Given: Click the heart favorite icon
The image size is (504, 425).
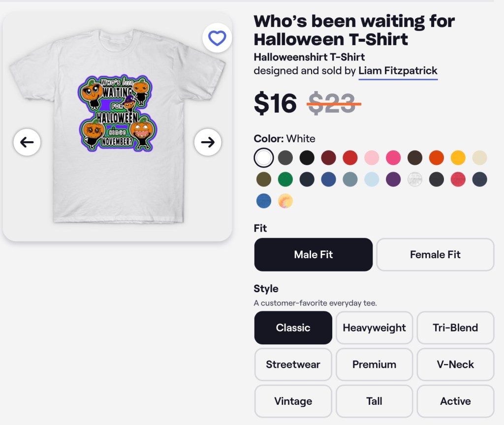Looking at the screenshot, I should tap(217, 38).
